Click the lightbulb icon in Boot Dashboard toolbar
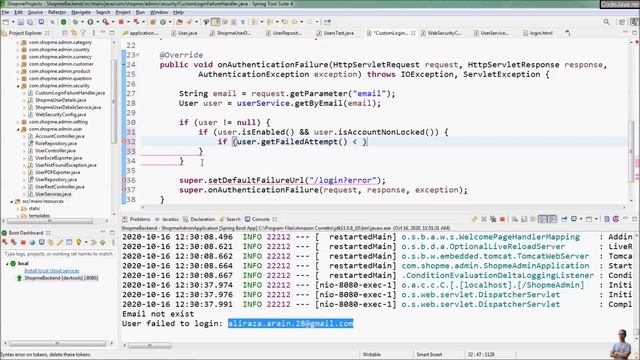The image size is (640, 360). click(78, 242)
